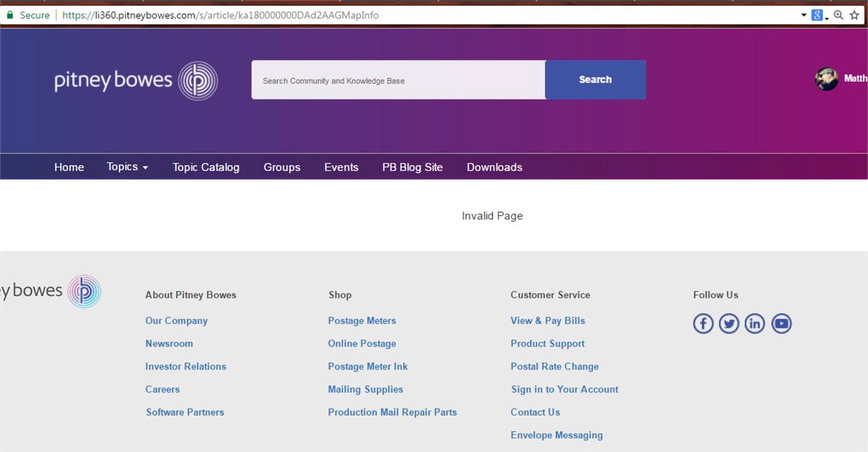Expand the Topics dropdown menu
The height and width of the screenshot is (452, 868).
click(x=127, y=167)
